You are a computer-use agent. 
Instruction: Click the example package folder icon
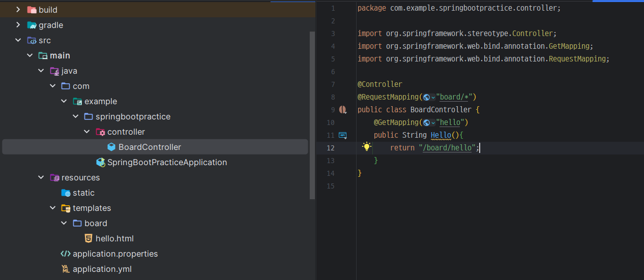pos(77,101)
